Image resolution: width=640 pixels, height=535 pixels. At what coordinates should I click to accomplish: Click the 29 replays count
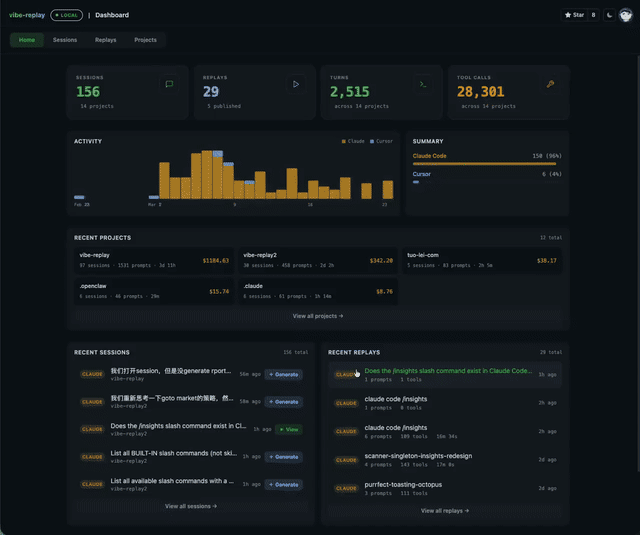211,92
